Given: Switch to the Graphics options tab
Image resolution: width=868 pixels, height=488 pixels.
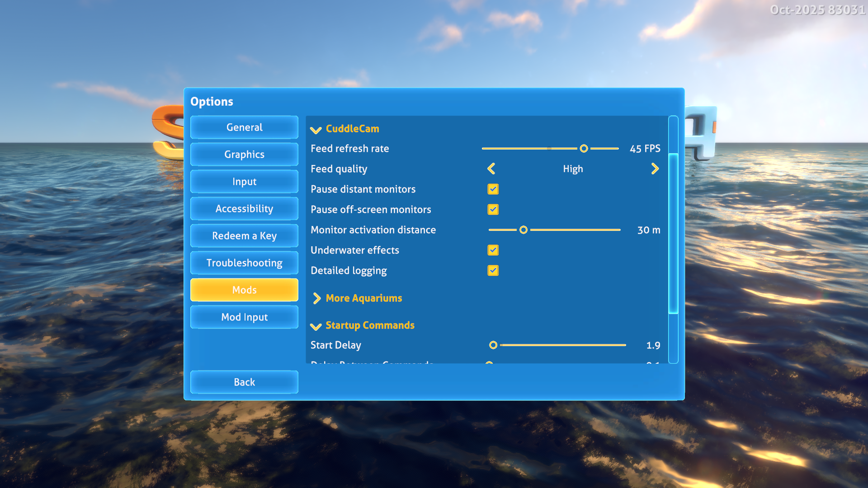Looking at the screenshot, I should tap(244, 155).
